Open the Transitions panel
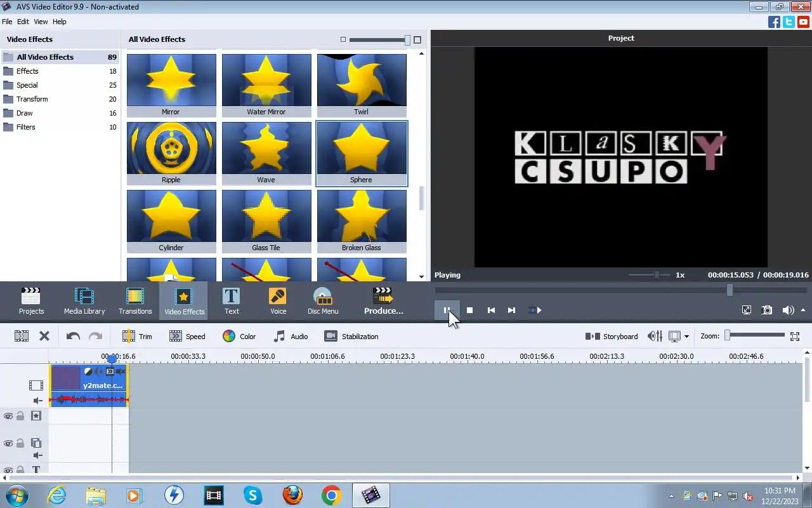The width and height of the screenshot is (812, 508). [x=135, y=301]
